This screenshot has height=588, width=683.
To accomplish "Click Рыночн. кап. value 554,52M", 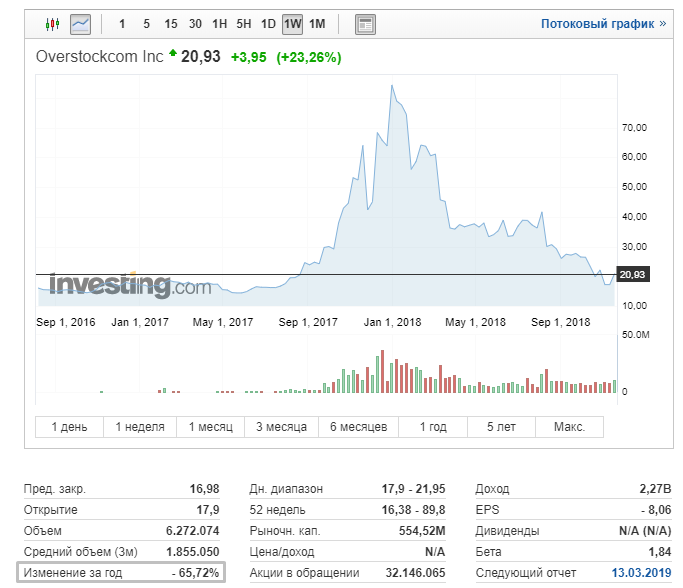I will [x=422, y=531].
